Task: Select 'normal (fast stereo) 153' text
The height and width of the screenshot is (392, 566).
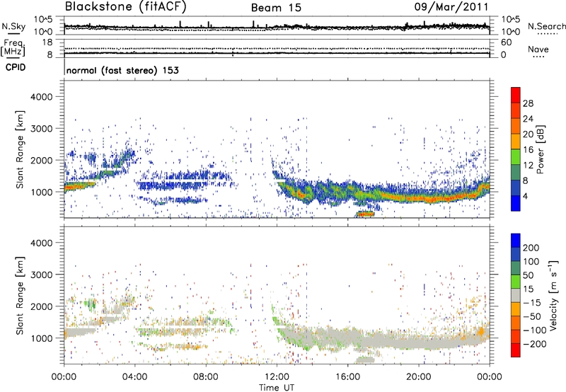Action: [122, 70]
